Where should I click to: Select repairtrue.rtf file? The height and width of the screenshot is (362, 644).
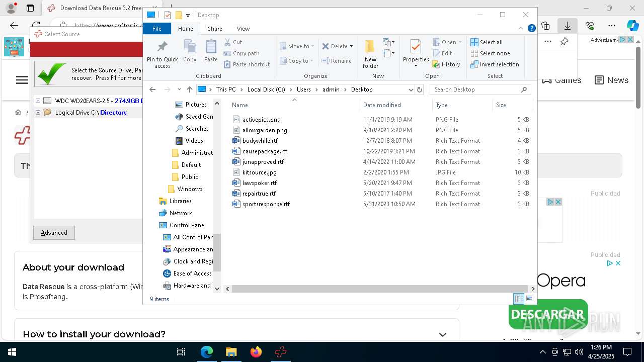[x=259, y=194]
